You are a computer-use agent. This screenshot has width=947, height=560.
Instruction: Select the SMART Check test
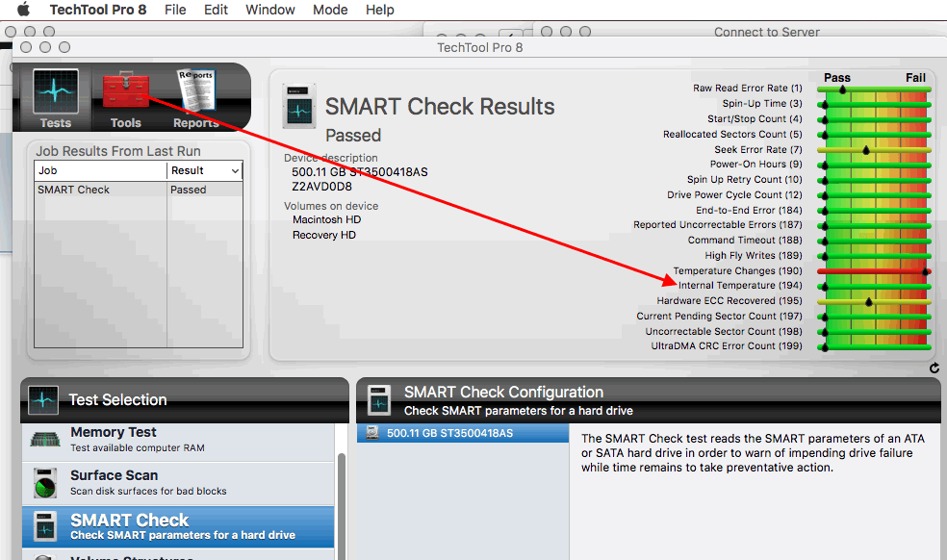coord(178,526)
